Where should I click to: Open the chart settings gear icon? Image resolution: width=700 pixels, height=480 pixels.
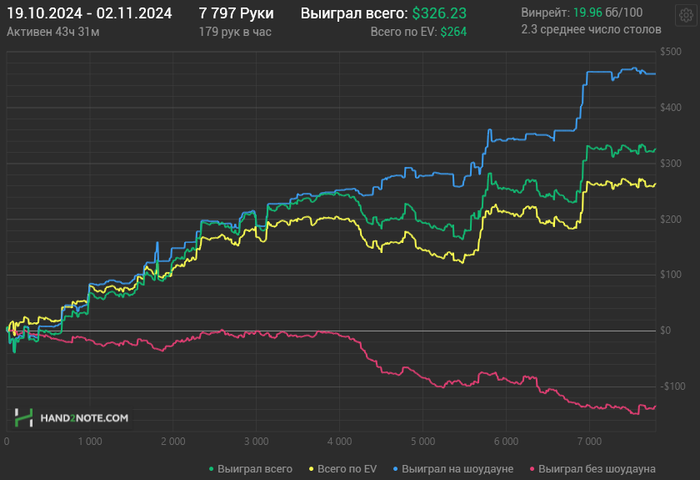click(x=686, y=16)
